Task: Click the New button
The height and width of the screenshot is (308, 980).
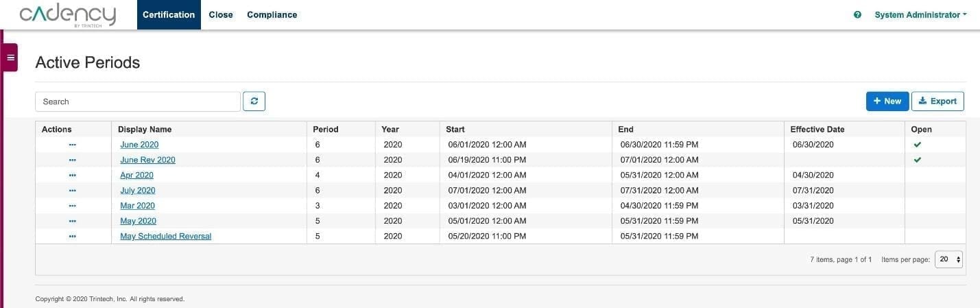Action: (x=887, y=101)
